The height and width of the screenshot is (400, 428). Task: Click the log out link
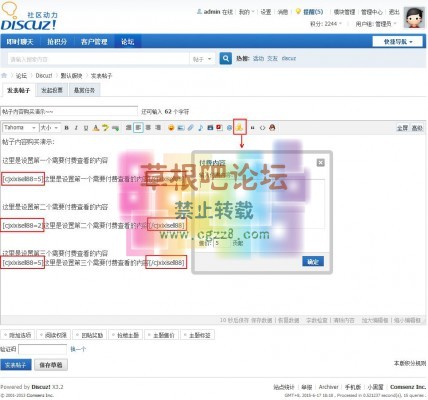394,12
